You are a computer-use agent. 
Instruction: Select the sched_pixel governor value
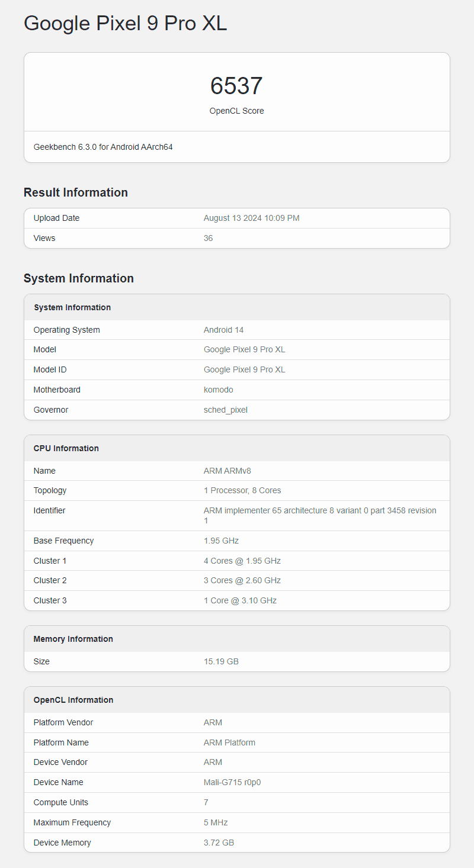[225, 410]
